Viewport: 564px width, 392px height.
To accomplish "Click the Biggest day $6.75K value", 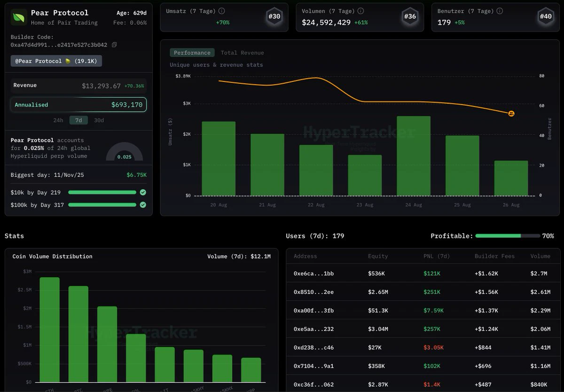I will coord(137,175).
